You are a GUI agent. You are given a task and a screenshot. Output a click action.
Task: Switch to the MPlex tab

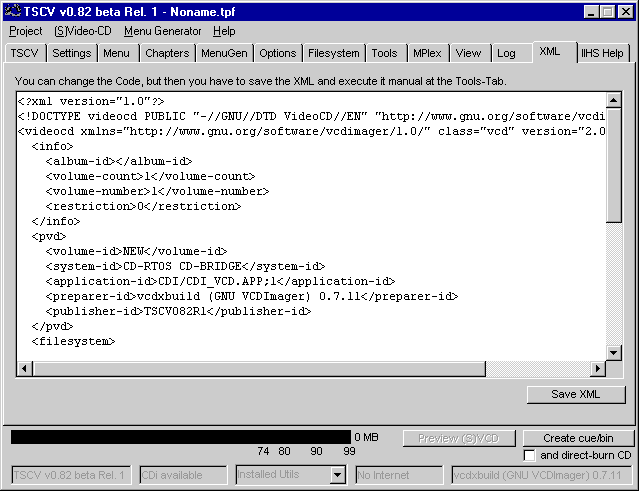pyautogui.click(x=427, y=53)
